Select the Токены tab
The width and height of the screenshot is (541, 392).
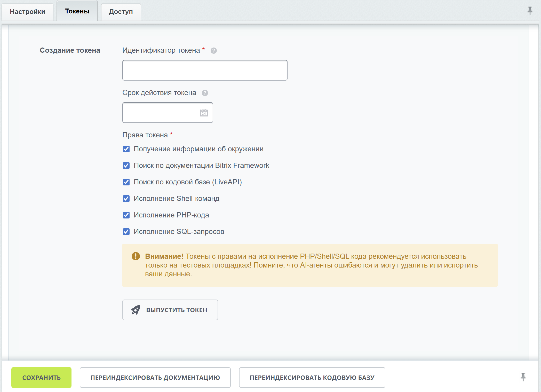77,11
